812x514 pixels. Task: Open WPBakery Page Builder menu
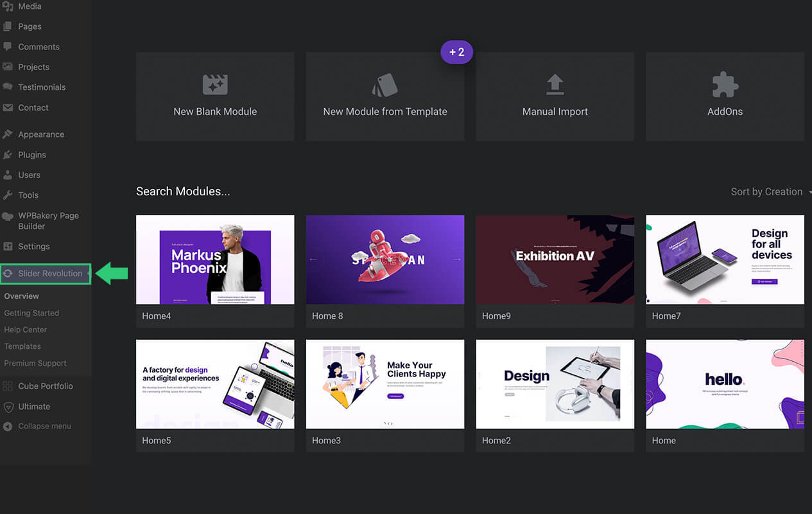coord(48,221)
